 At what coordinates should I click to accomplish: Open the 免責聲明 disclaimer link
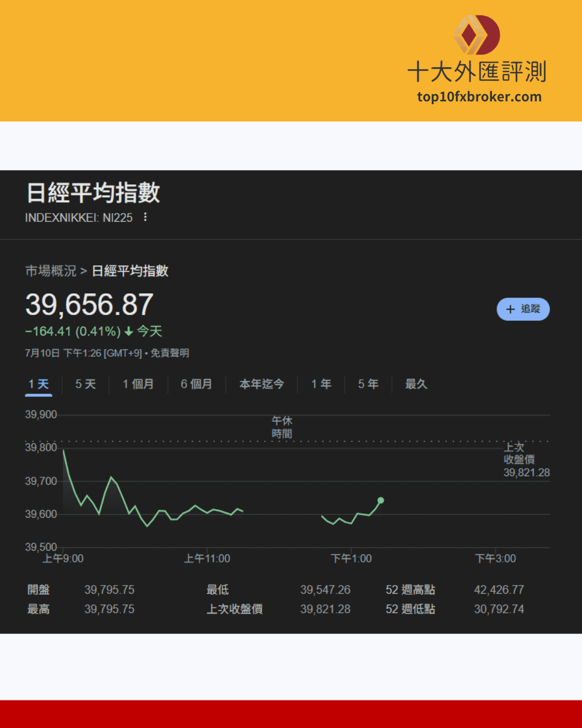170,353
